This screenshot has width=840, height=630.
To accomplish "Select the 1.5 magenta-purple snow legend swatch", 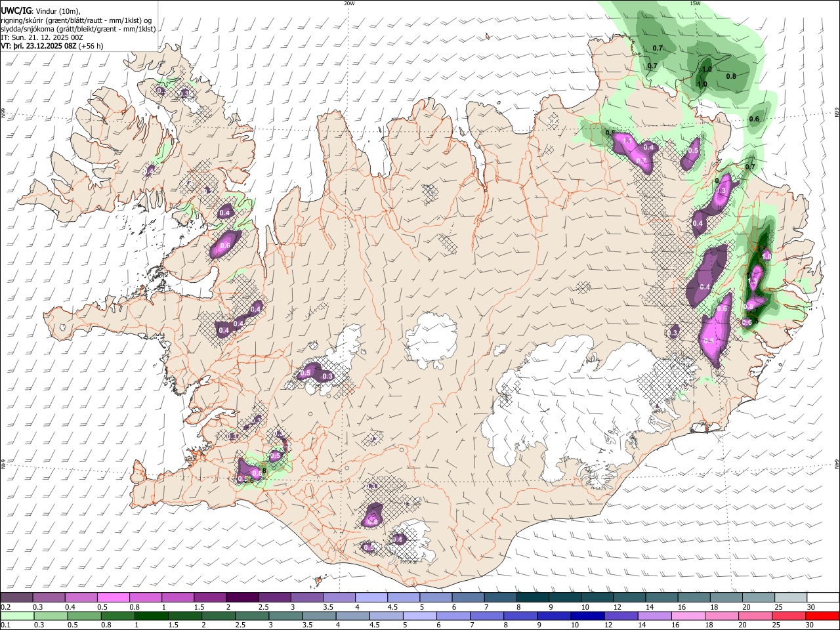I will (210, 598).
